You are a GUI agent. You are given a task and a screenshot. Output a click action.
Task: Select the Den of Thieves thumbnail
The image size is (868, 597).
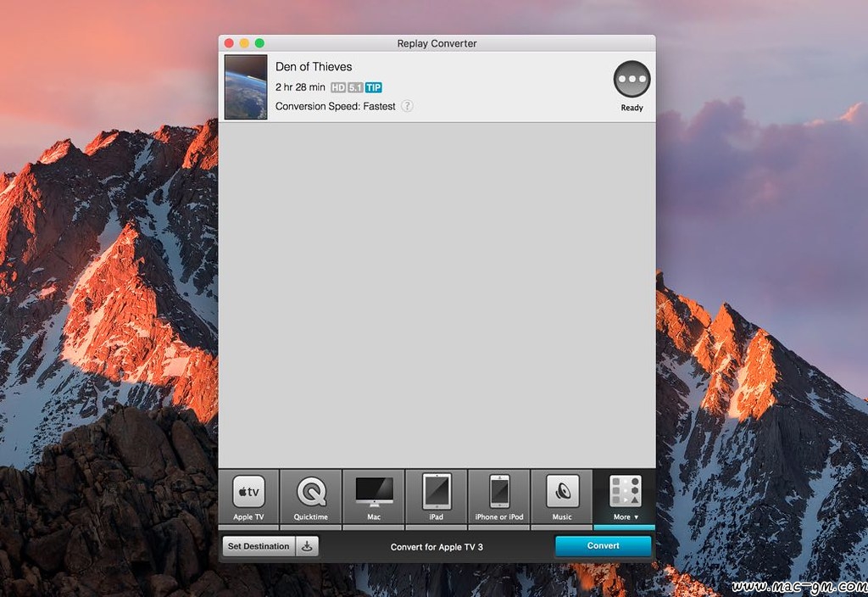click(x=246, y=87)
